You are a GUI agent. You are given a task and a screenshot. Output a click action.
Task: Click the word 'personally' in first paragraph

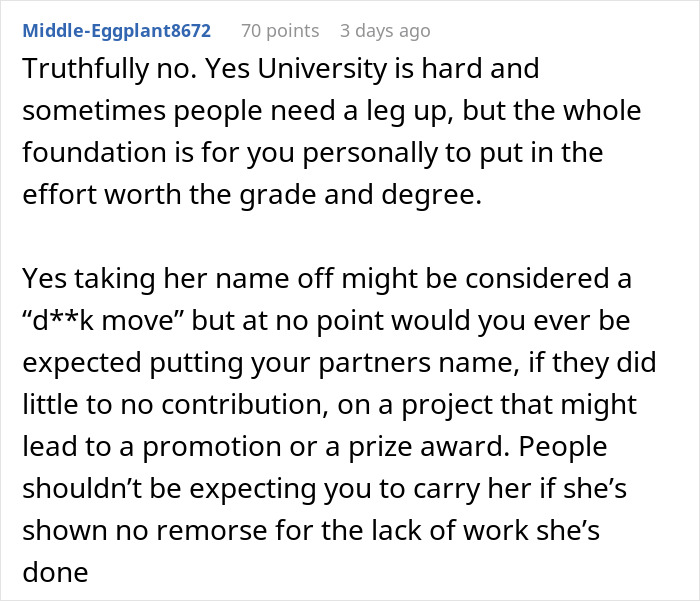[x=370, y=153]
